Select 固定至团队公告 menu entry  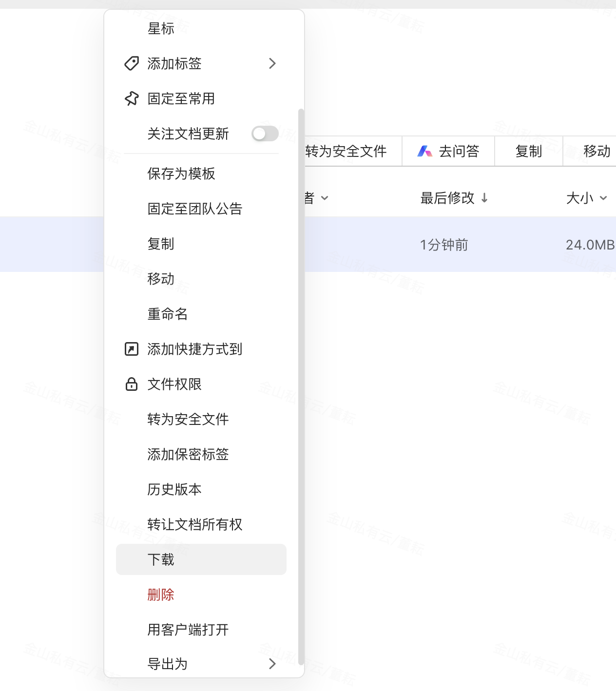[195, 209]
